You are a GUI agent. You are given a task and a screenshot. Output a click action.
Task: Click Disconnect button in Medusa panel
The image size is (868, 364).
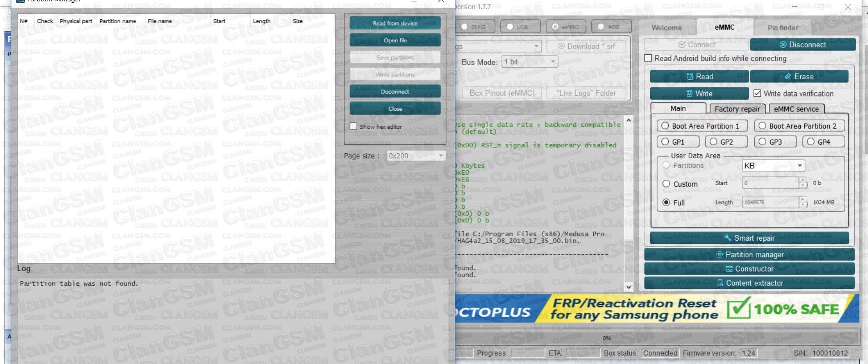(x=802, y=45)
